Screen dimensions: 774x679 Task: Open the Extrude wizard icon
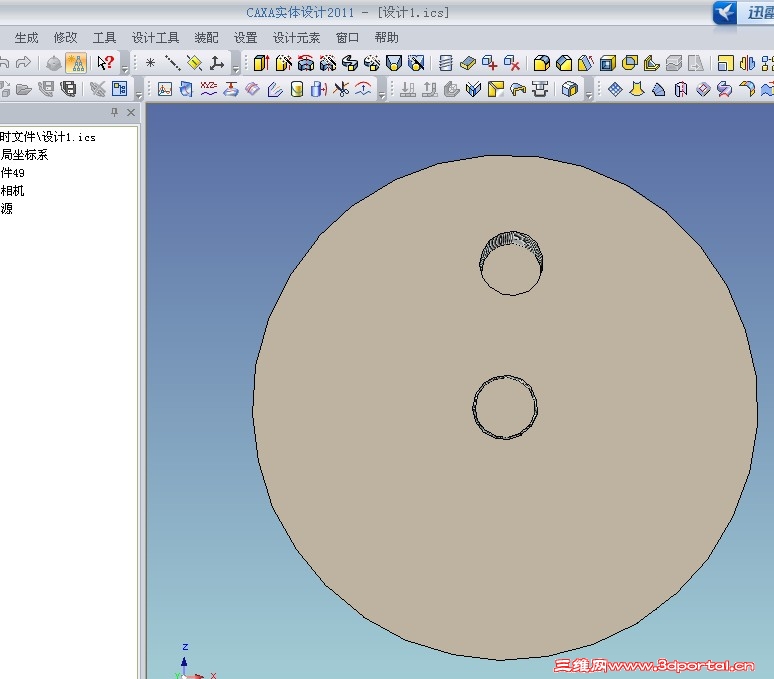[x=283, y=63]
